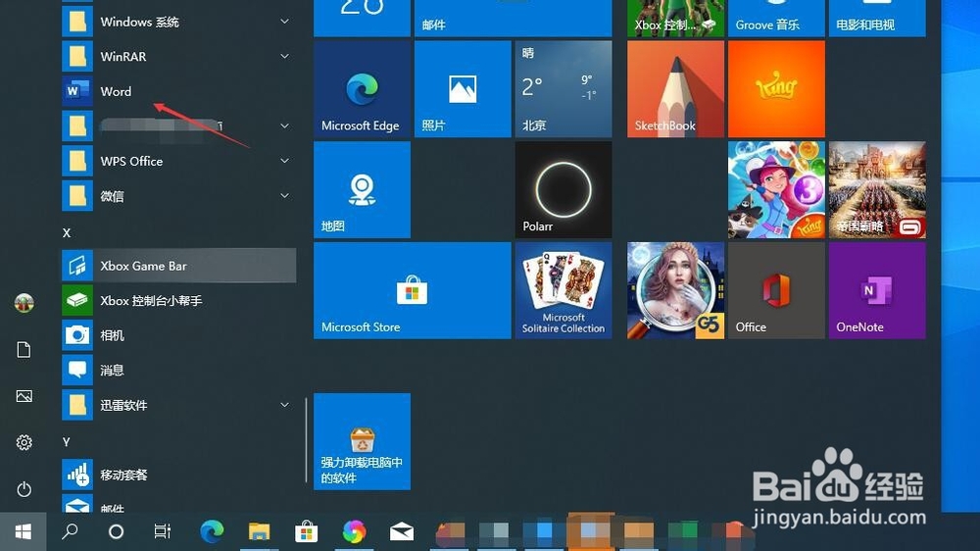
Task: Open the 帝国霸略 game tile
Action: point(877,189)
